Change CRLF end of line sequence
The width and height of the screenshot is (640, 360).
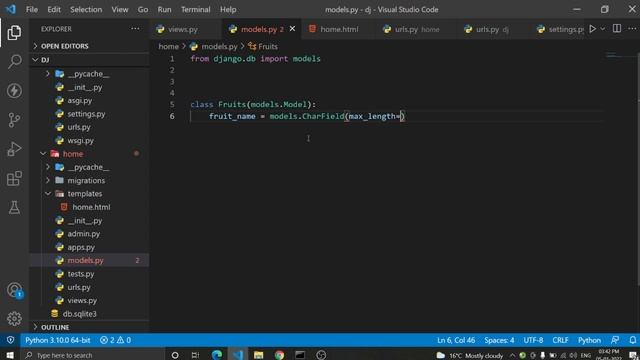(560, 340)
